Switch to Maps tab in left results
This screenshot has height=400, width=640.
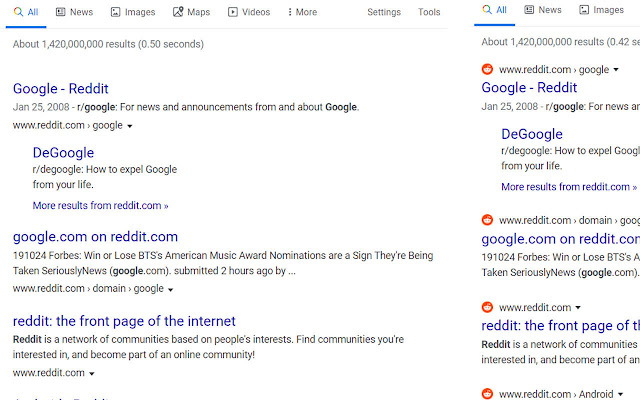pyautogui.click(x=191, y=12)
